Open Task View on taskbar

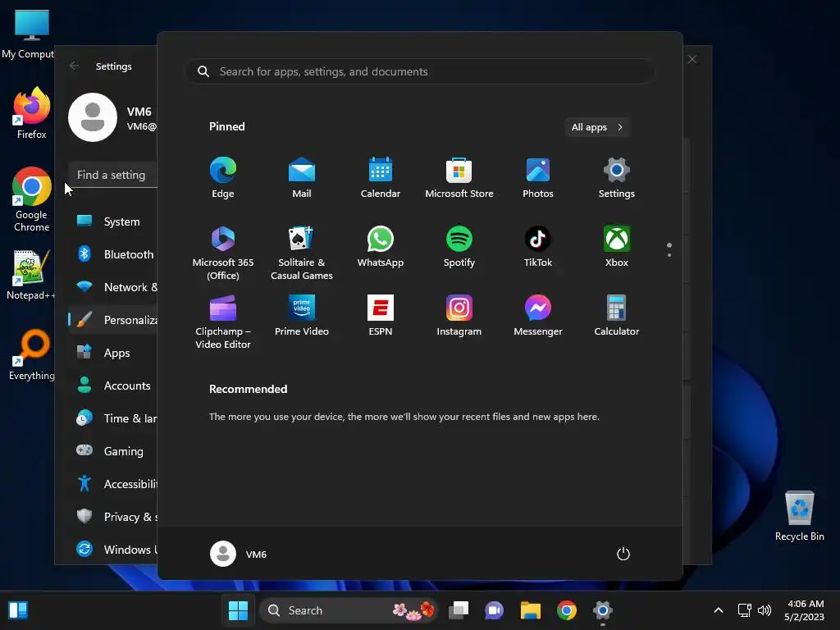[x=459, y=610]
